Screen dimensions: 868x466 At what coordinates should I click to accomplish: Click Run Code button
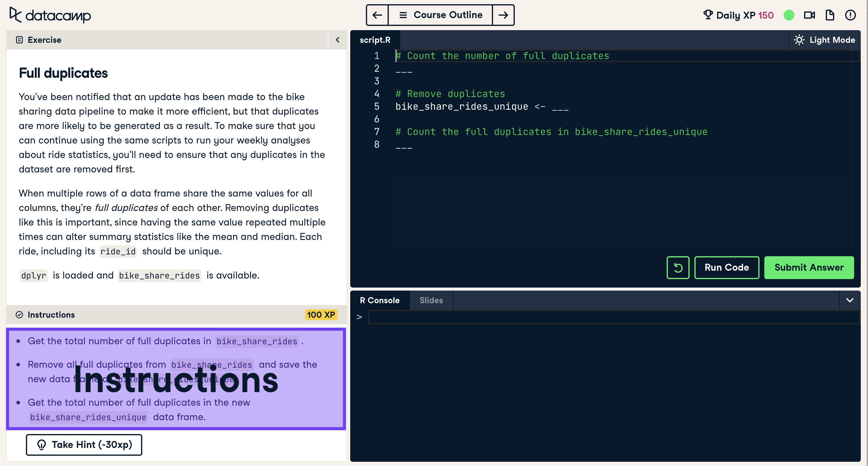726,268
